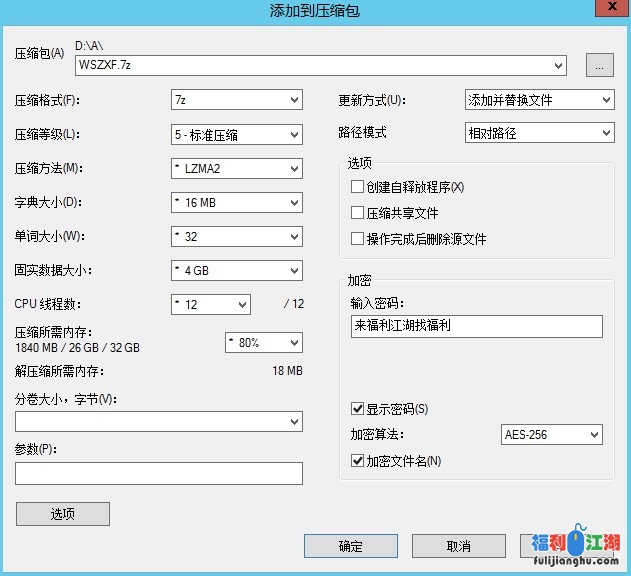Expand the compression level dropdown

(236, 134)
